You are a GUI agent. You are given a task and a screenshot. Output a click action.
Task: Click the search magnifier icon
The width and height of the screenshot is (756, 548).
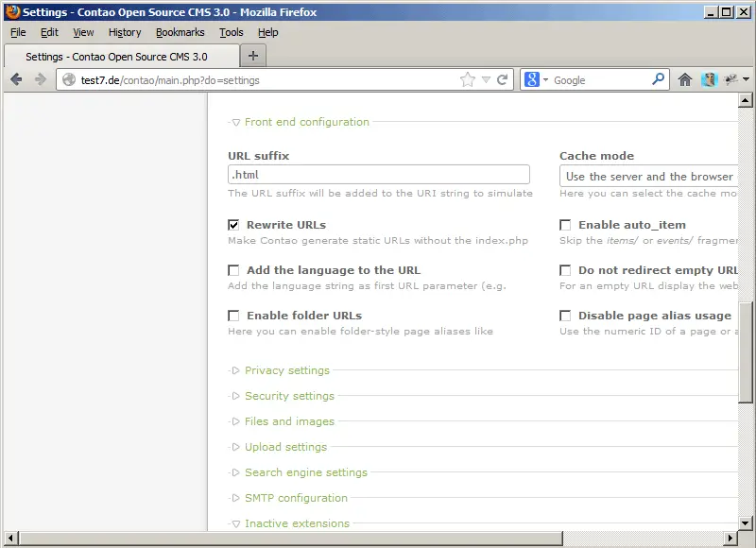(x=658, y=78)
